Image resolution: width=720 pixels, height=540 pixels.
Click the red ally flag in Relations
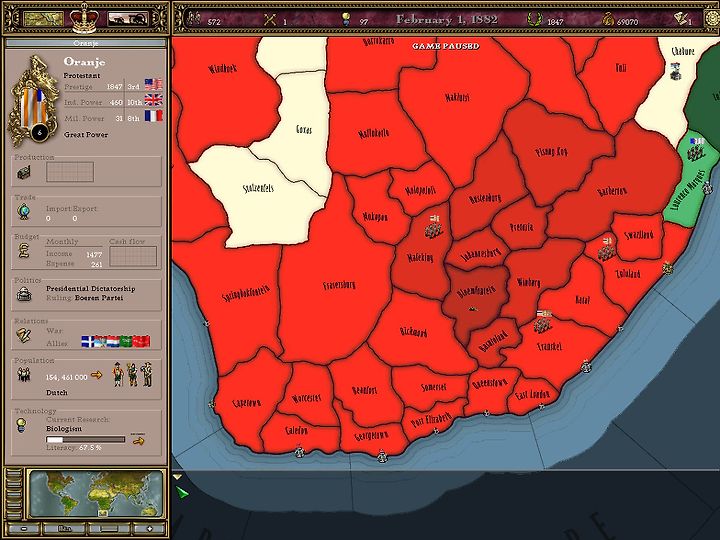141,342
